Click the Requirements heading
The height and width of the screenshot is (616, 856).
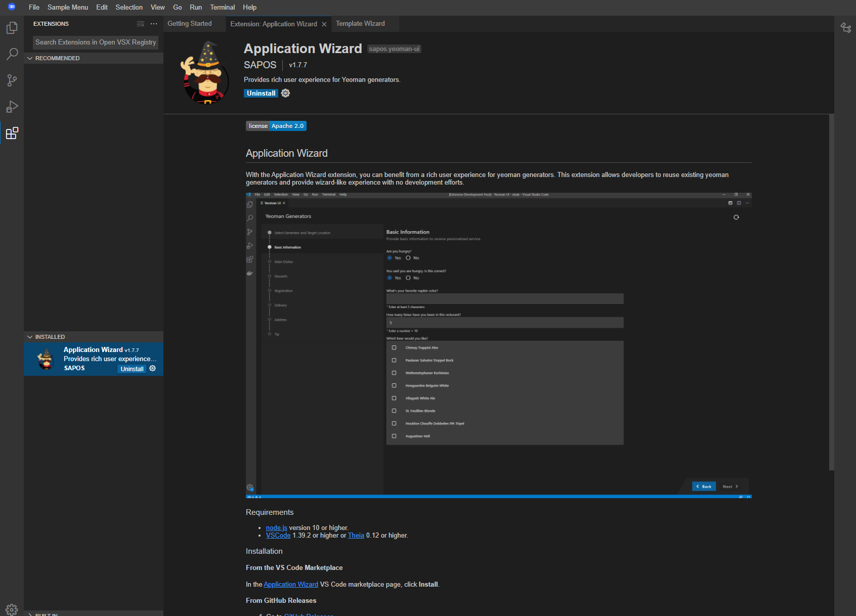pos(270,512)
